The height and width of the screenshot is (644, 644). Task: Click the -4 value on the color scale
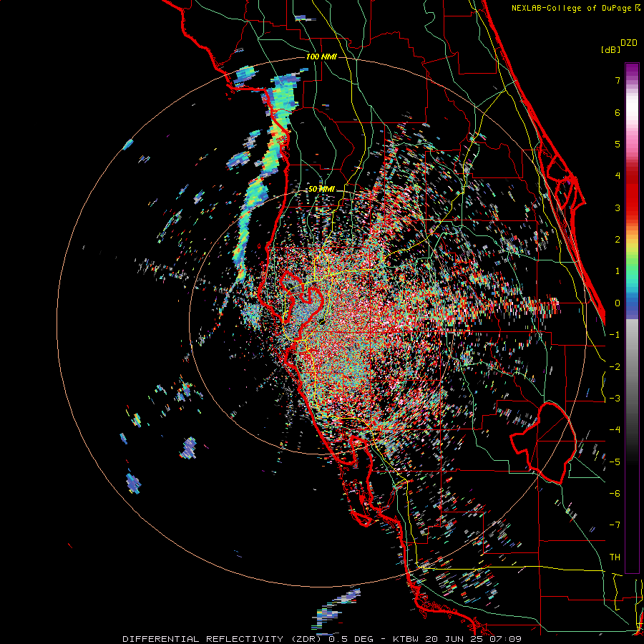[x=615, y=430]
